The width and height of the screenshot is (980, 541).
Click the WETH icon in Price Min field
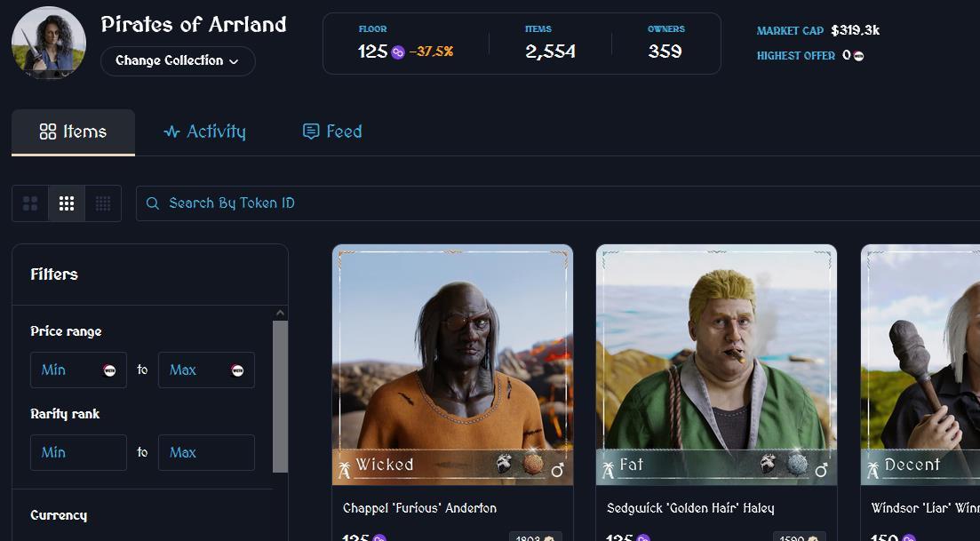[109, 370]
